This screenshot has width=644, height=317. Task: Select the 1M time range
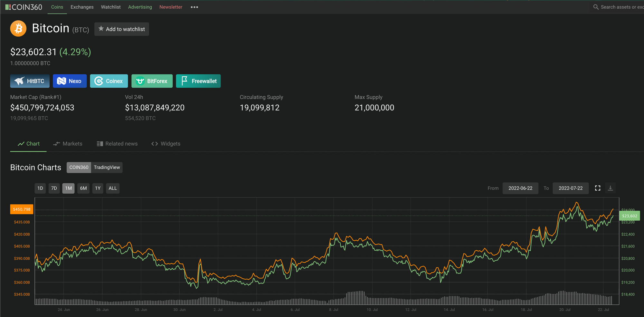(x=69, y=188)
